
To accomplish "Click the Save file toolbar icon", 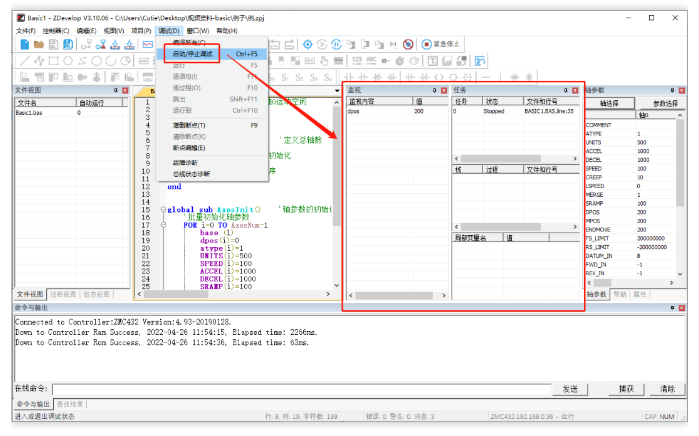I will tap(53, 44).
